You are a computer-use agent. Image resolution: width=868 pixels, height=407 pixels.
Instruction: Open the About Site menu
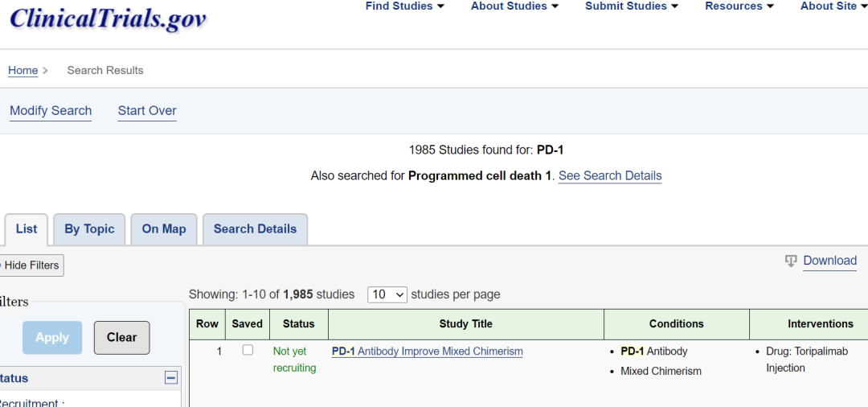[x=833, y=6]
